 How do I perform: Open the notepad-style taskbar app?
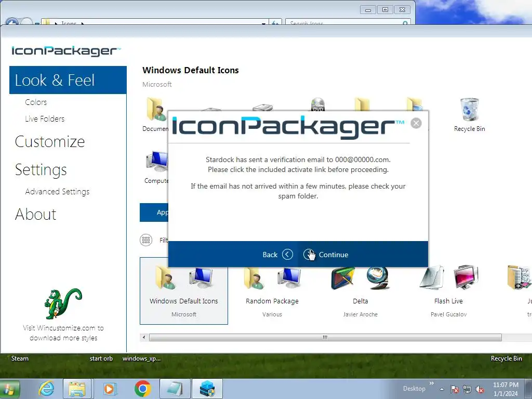click(175, 389)
